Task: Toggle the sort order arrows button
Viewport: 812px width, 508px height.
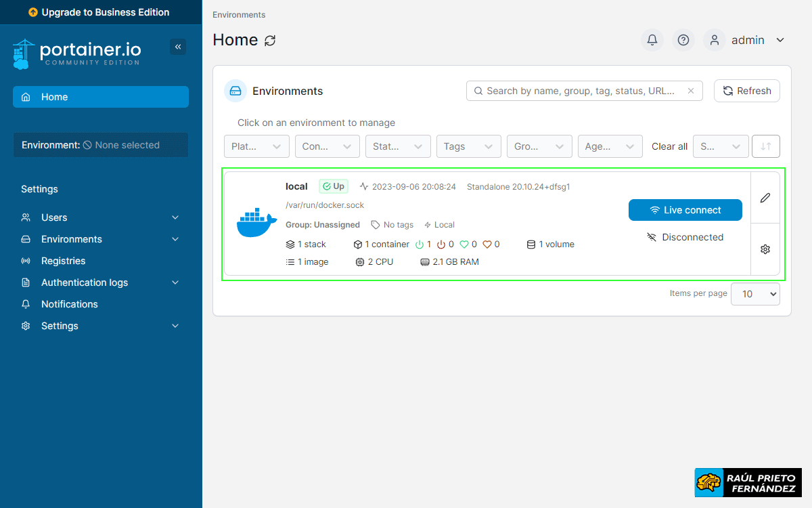Action: (766, 146)
